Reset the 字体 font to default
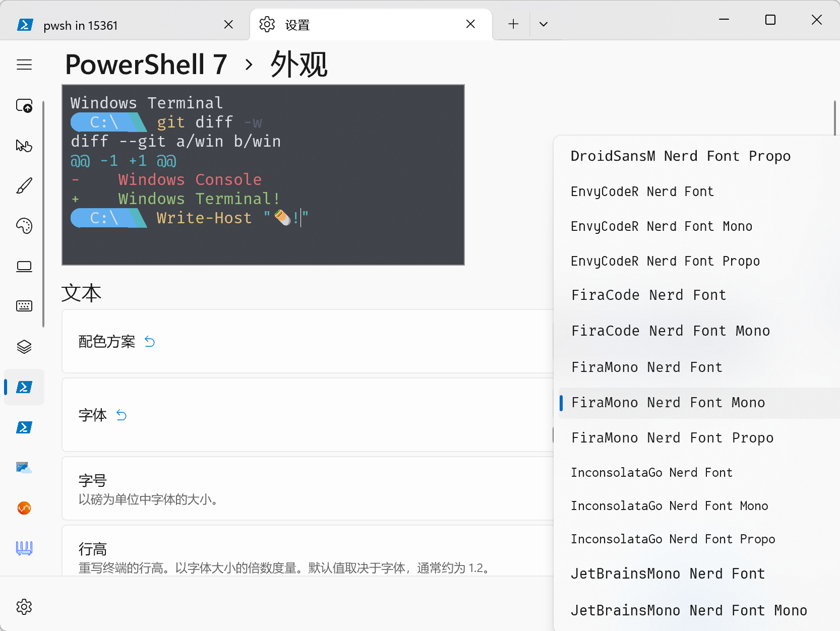840x631 pixels. click(x=121, y=415)
